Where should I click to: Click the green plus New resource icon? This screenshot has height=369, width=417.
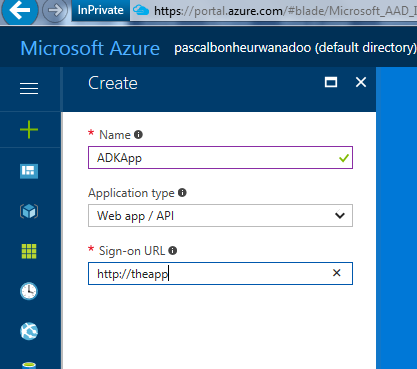pyautogui.click(x=29, y=130)
